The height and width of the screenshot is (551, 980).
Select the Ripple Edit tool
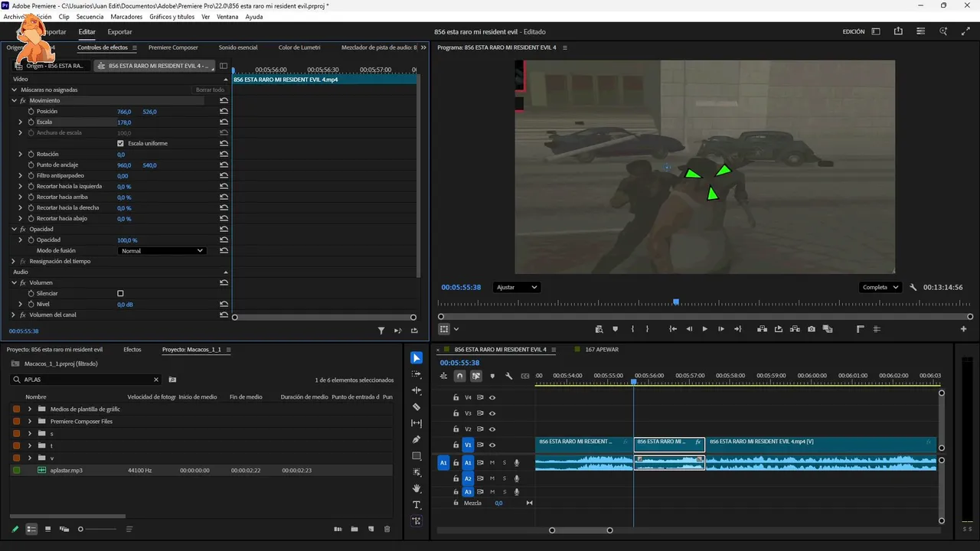(416, 391)
